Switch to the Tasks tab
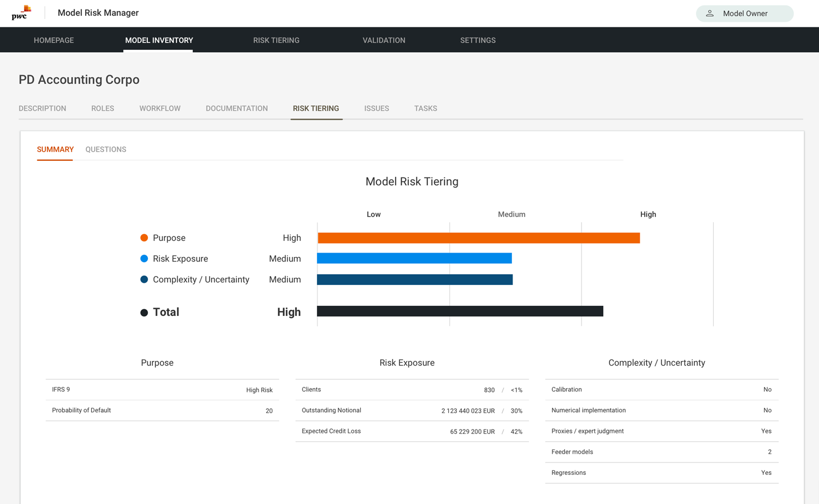This screenshot has height=504, width=819. 425,109
